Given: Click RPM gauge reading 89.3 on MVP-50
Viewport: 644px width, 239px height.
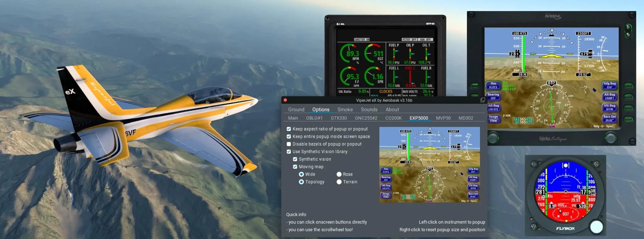Looking at the screenshot, I should (x=350, y=54).
